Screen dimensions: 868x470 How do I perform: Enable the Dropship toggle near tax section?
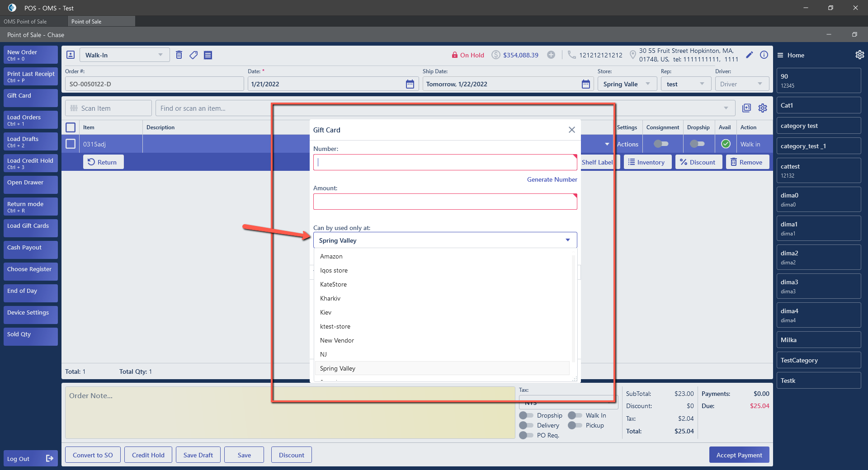pyautogui.click(x=526, y=415)
